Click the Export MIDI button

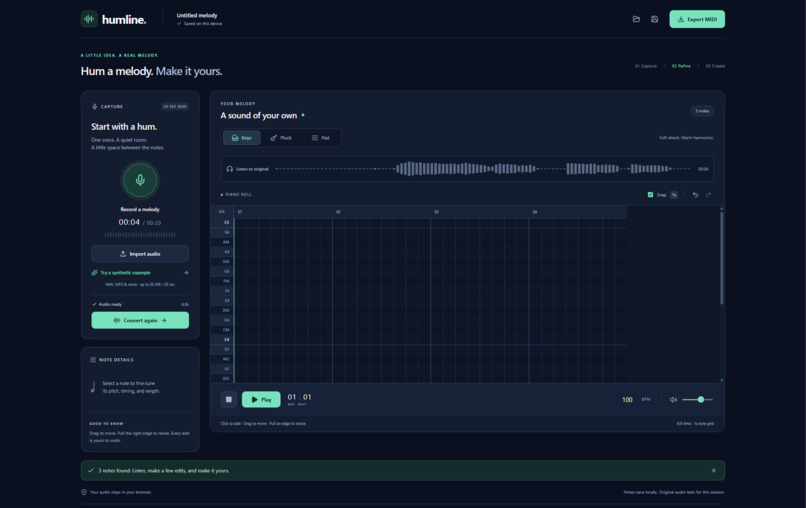[697, 19]
